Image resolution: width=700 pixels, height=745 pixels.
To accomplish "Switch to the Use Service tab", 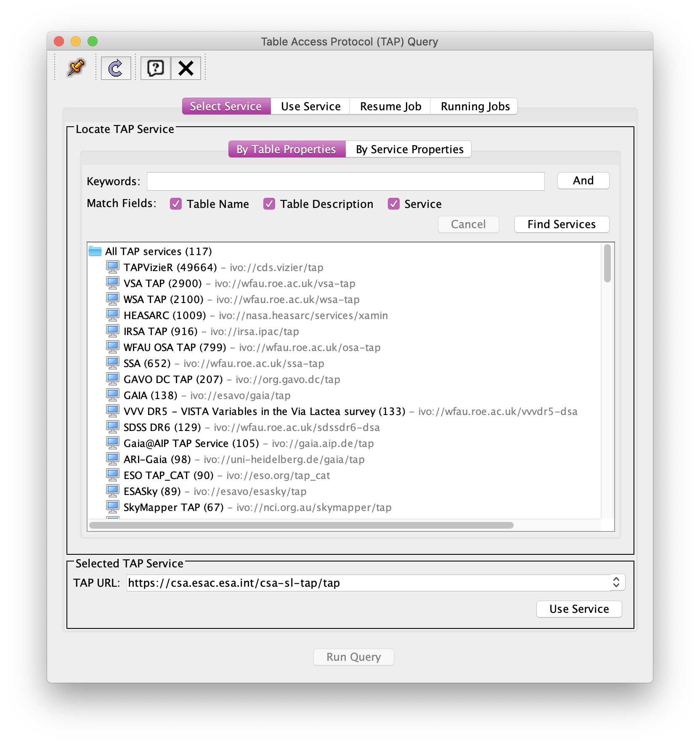I will 310,106.
